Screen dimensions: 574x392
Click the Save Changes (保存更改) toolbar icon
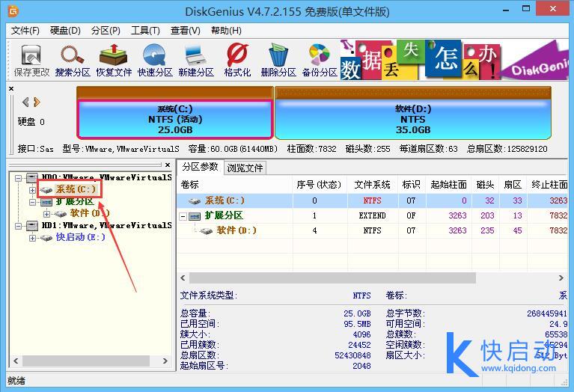point(31,61)
